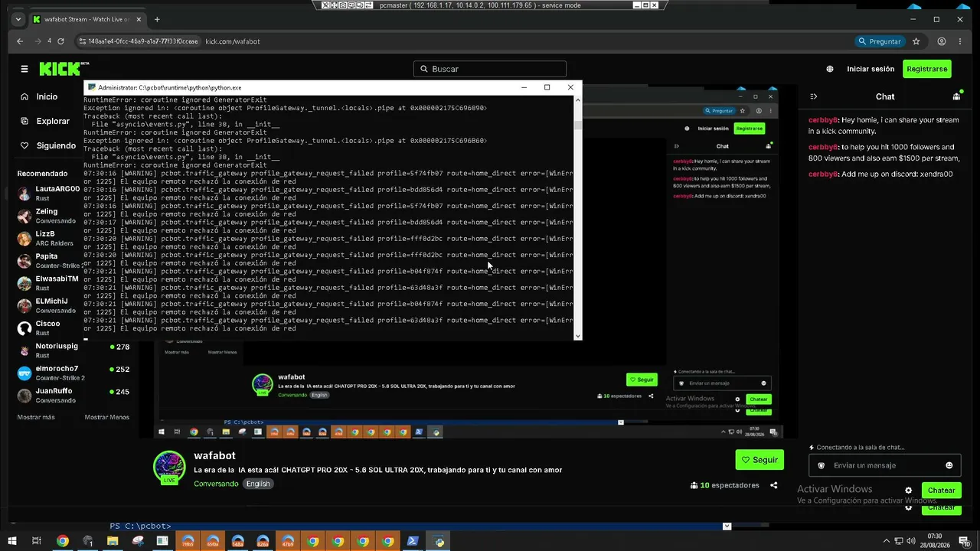Click the Registrarse button
Viewport: 980px width, 551px height.
pos(927,69)
